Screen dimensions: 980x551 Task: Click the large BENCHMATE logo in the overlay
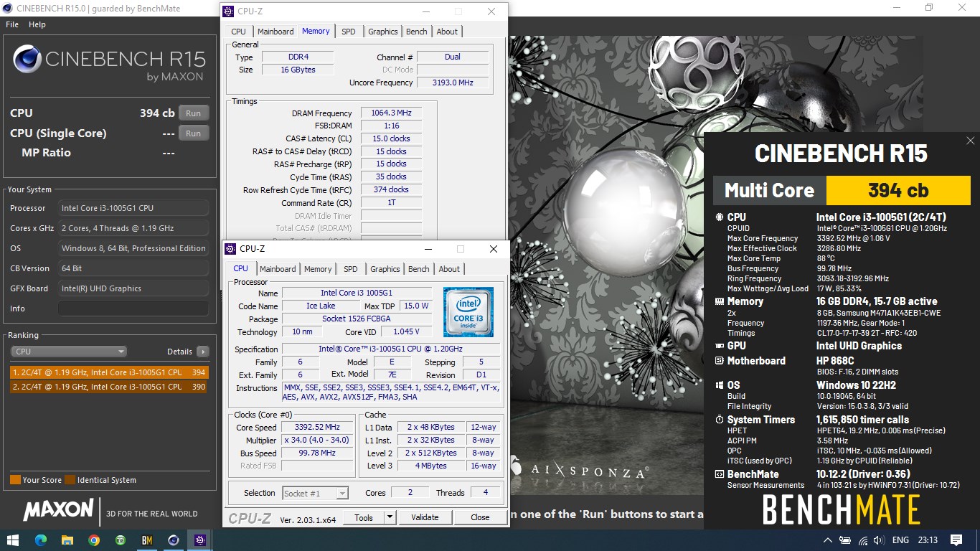click(841, 510)
